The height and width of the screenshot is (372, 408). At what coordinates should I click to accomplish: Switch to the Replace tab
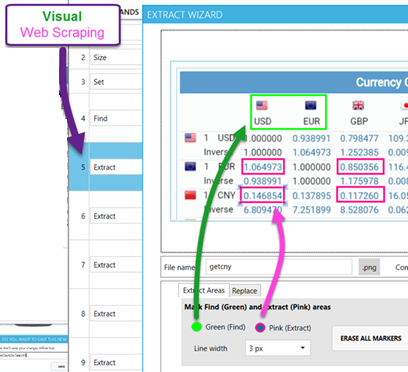245,291
